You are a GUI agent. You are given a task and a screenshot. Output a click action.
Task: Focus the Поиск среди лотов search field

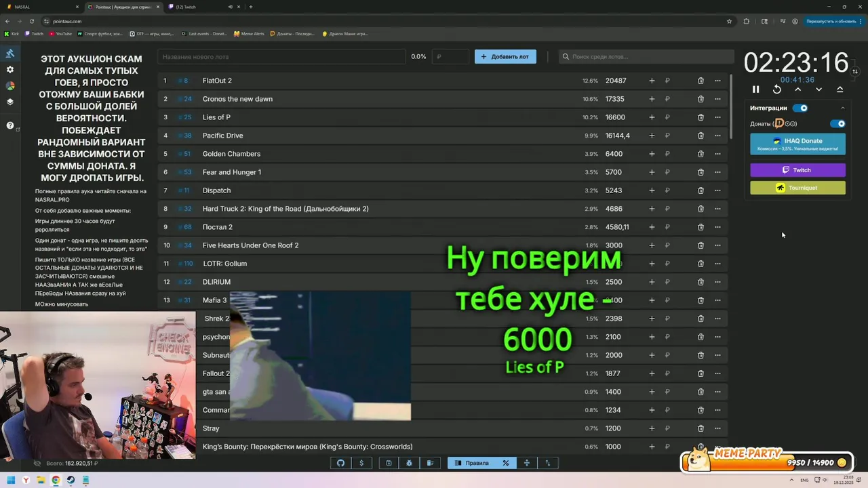point(646,57)
